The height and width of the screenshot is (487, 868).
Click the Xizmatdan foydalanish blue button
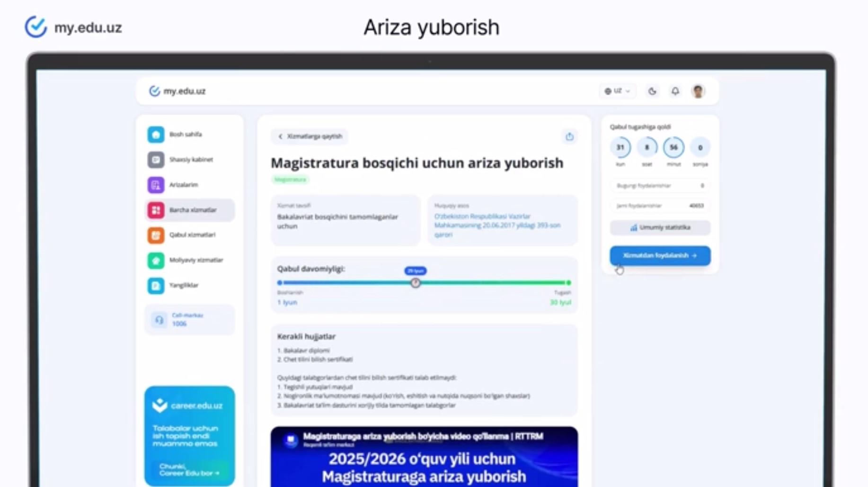660,256
